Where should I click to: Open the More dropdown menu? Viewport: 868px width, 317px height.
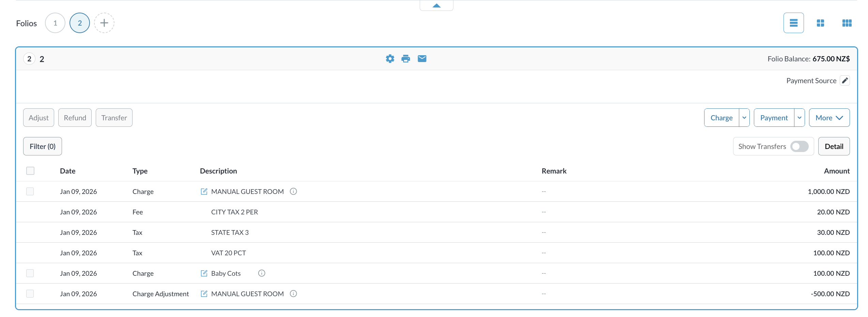point(829,118)
